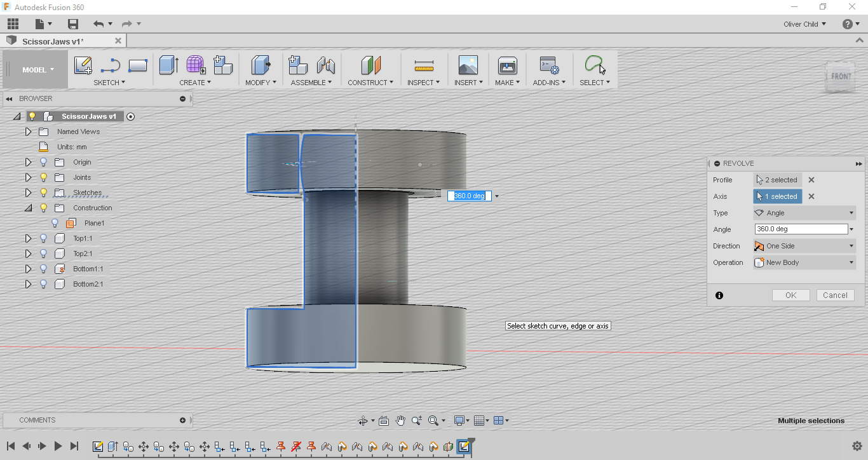
Task: Expand the Named Views folder
Action: [x=28, y=132]
